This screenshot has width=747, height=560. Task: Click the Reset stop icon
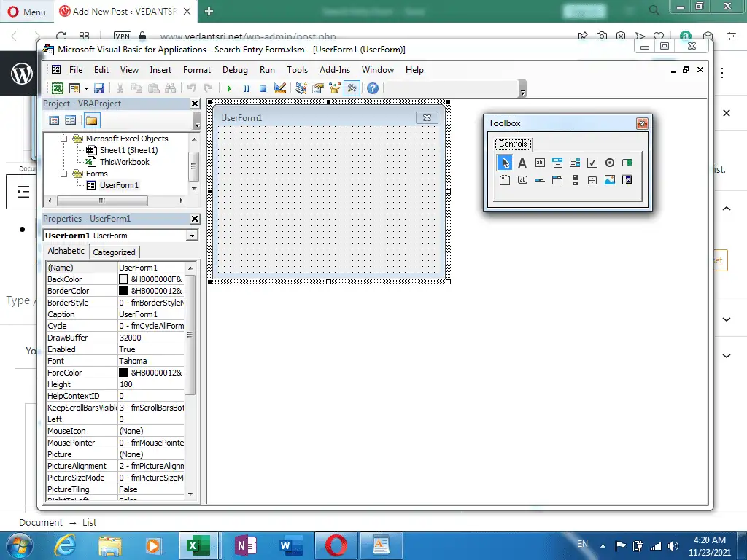(263, 88)
